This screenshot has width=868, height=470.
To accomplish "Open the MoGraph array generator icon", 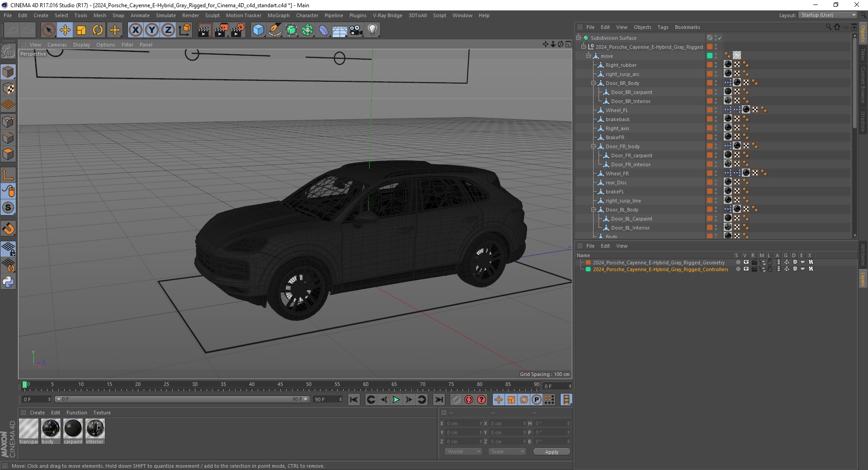I will 307,30.
